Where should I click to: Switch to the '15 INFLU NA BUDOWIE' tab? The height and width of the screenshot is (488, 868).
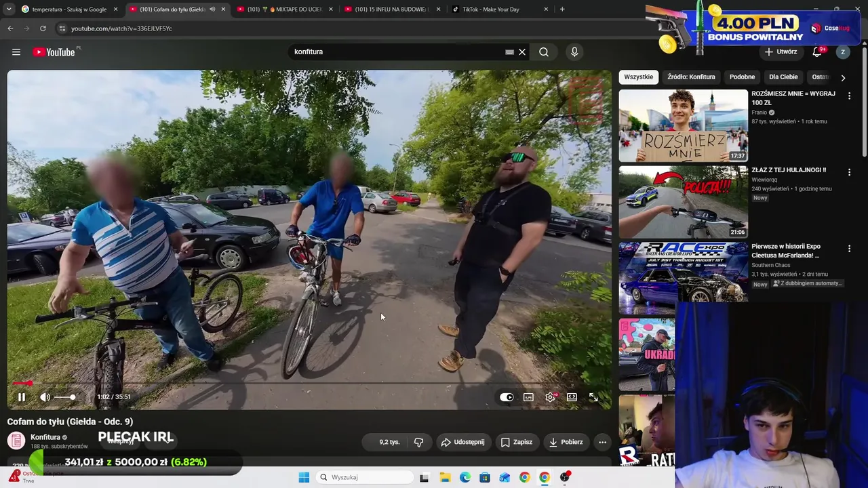click(393, 9)
